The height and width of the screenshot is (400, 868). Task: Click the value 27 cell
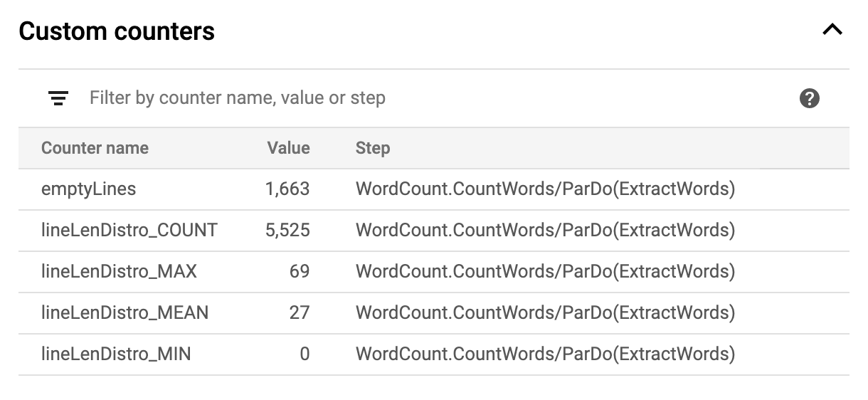pos(300,312)
